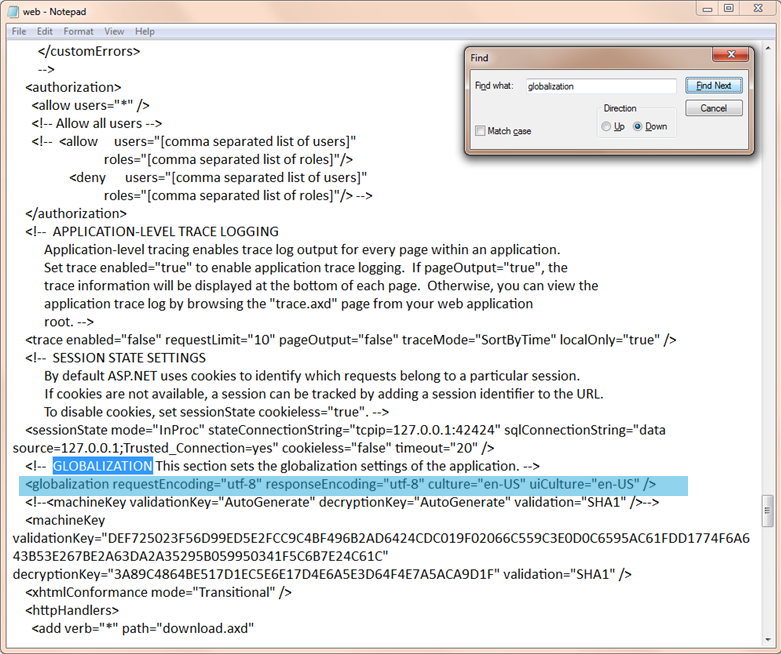This screenshot has height=654, width=781.
Task: Click the scrollbar up arrow
Action: click(x=767, y=47)
